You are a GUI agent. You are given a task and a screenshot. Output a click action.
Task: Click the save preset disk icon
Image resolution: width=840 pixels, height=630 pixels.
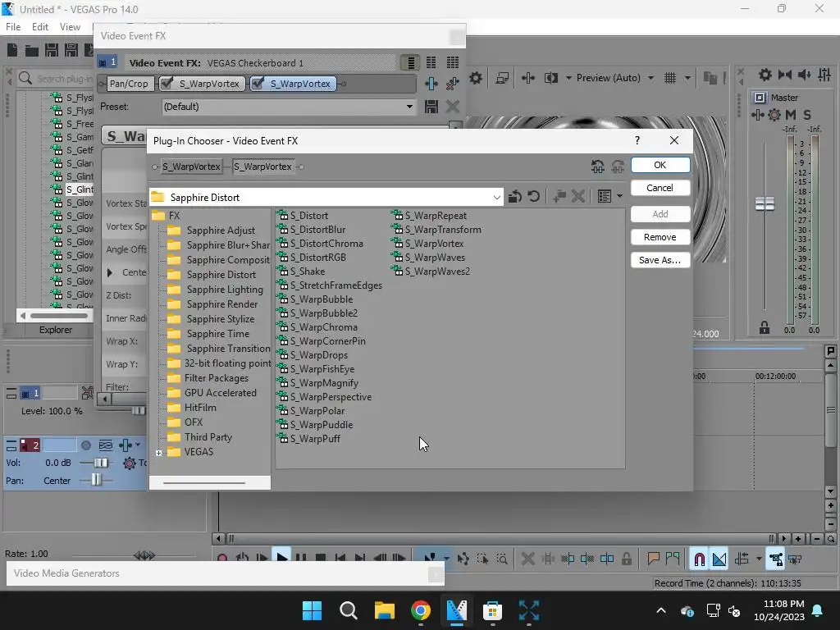click(431, 107)
